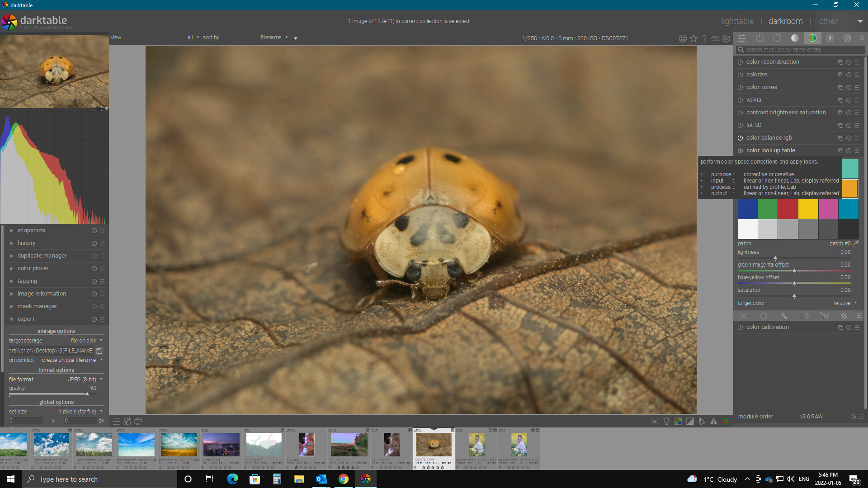Screen dimensions: 868x488
Task: Open the keyboard shortcuts icon
Action: click(715, 39)
